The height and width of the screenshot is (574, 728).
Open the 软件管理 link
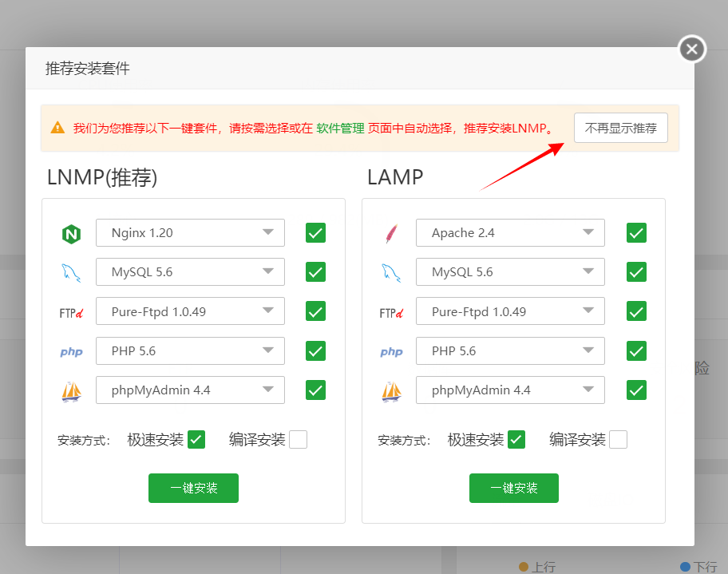340,129
